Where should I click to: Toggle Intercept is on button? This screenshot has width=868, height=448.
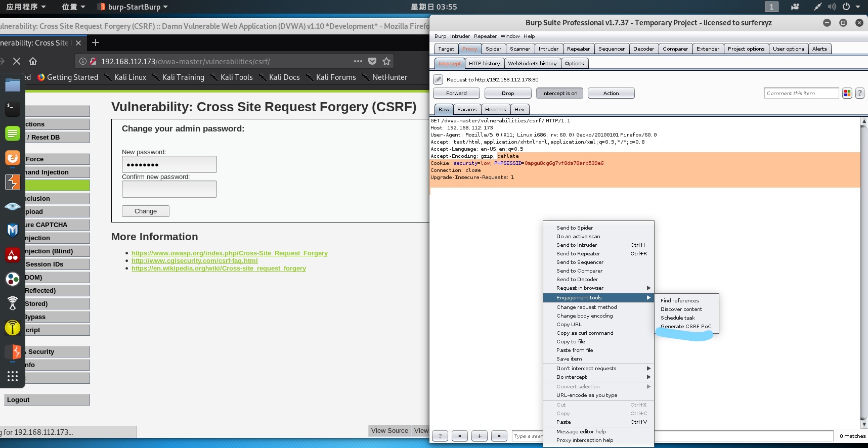[x=559, y=93]
